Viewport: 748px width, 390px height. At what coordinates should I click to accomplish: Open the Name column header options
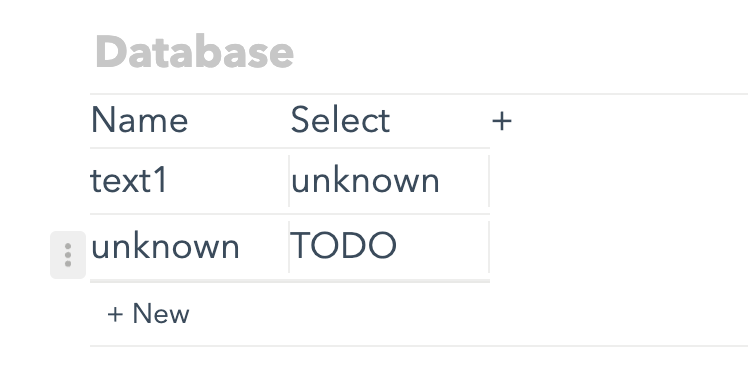click(189, 121)
